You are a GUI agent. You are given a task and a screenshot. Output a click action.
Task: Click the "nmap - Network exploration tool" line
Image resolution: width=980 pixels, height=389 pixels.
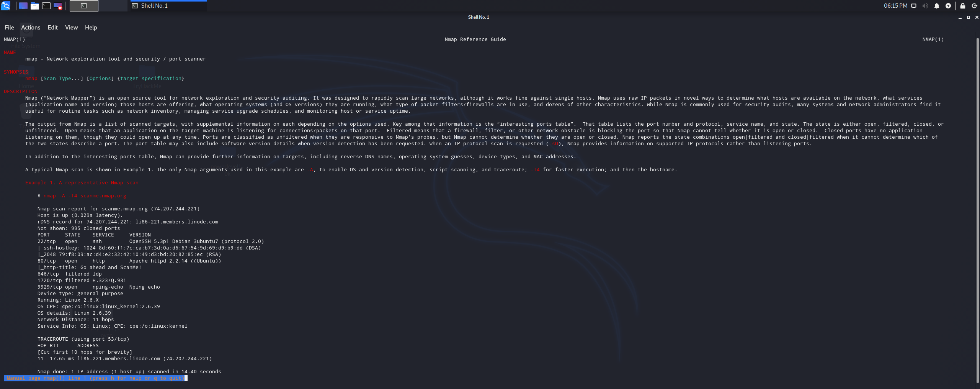click(116, 59)
